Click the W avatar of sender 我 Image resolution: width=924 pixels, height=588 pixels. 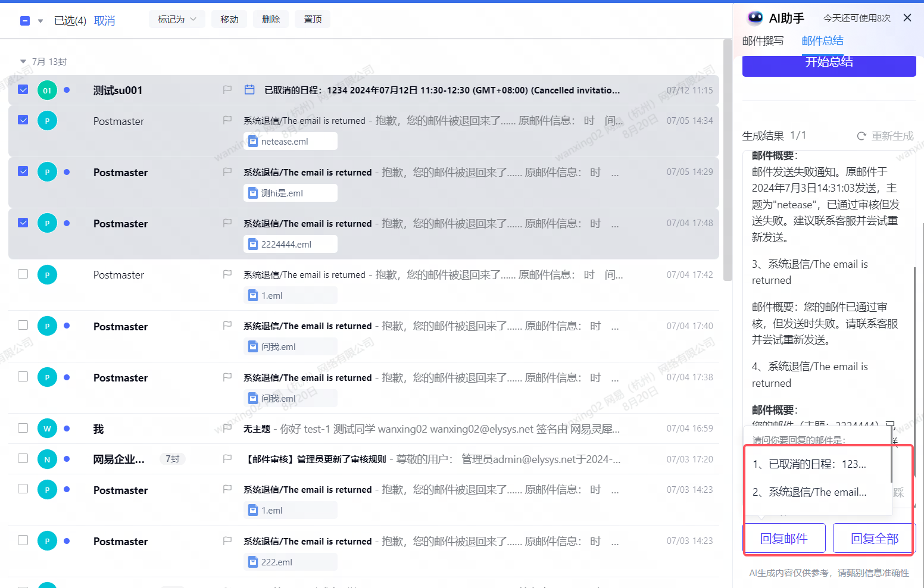(x=48, y=429)
